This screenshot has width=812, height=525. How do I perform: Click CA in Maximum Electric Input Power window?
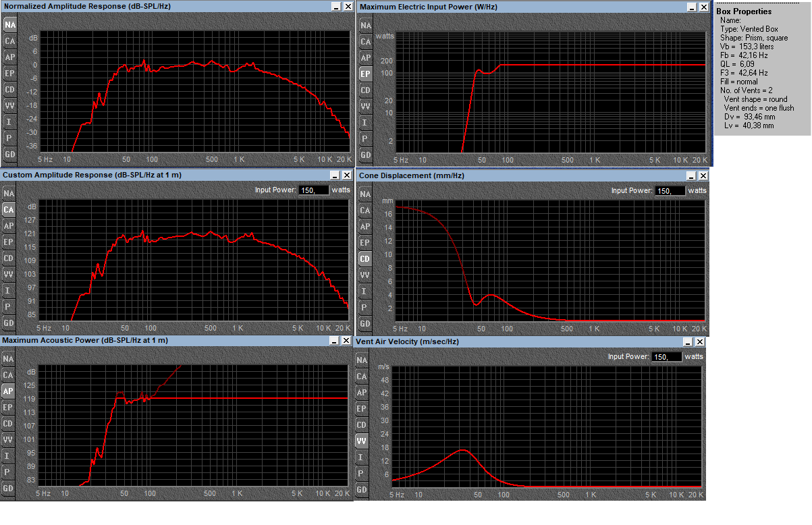pyautogui.click(x=365, y=42)
